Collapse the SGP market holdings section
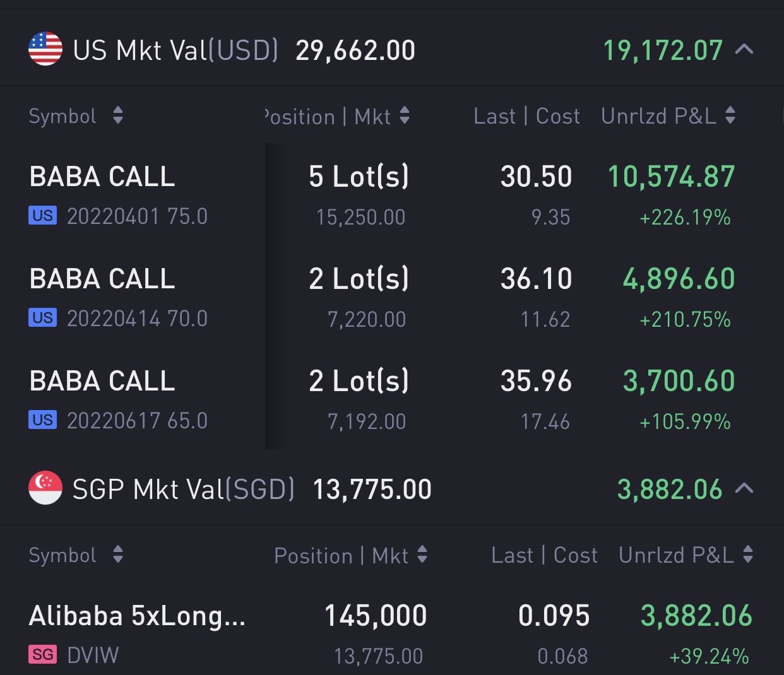 [745, 488]
